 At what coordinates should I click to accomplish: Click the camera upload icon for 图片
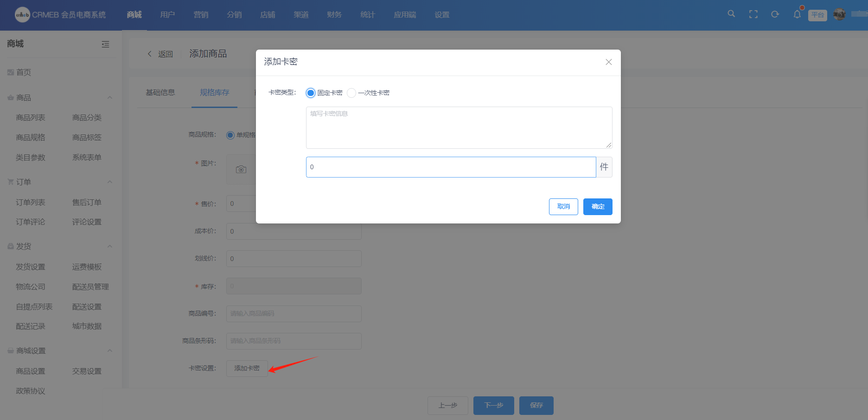point(241,170)
